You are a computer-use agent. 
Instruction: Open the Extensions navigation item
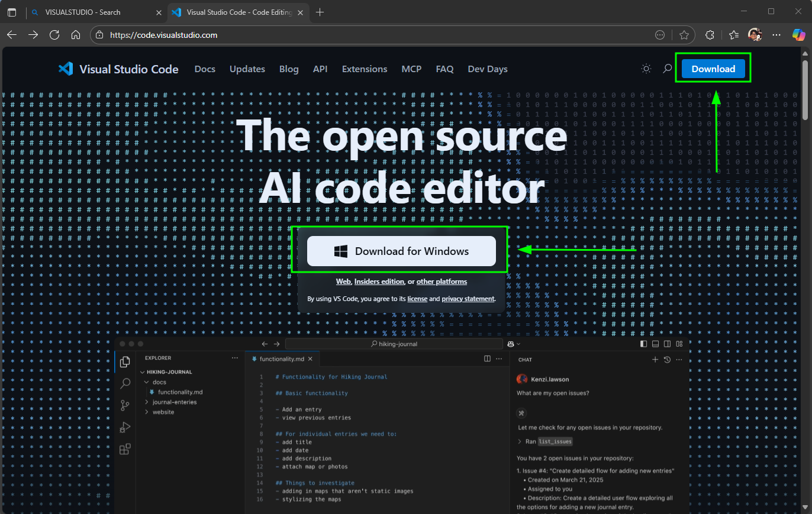coord(365,69)
